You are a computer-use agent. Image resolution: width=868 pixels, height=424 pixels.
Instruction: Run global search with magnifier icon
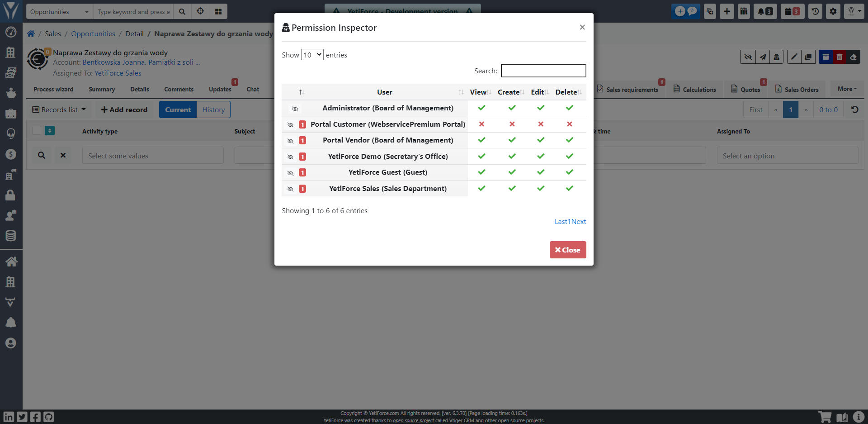pyautogui.click(x=182, y=12)
